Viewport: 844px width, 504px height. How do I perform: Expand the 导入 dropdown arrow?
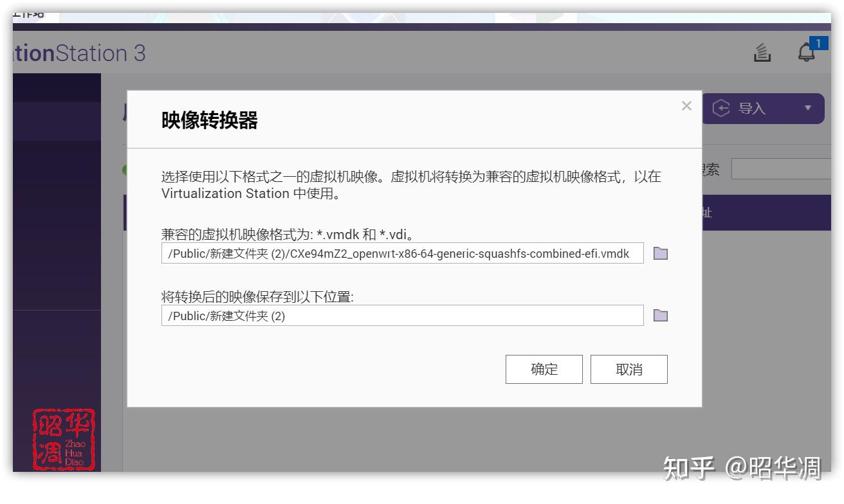tap(808, 108)
